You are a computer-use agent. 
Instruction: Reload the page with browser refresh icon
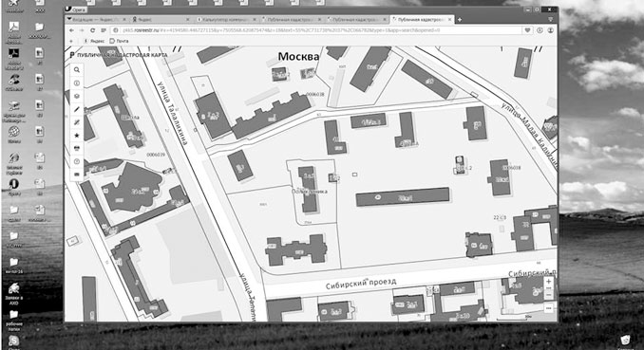pyautogui.click(x=93, y=30)
